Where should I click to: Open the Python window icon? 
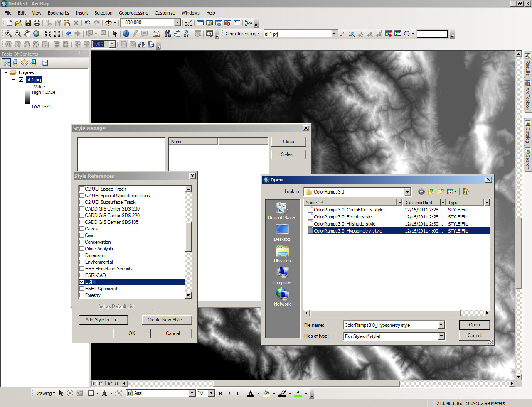pos(237,23)
